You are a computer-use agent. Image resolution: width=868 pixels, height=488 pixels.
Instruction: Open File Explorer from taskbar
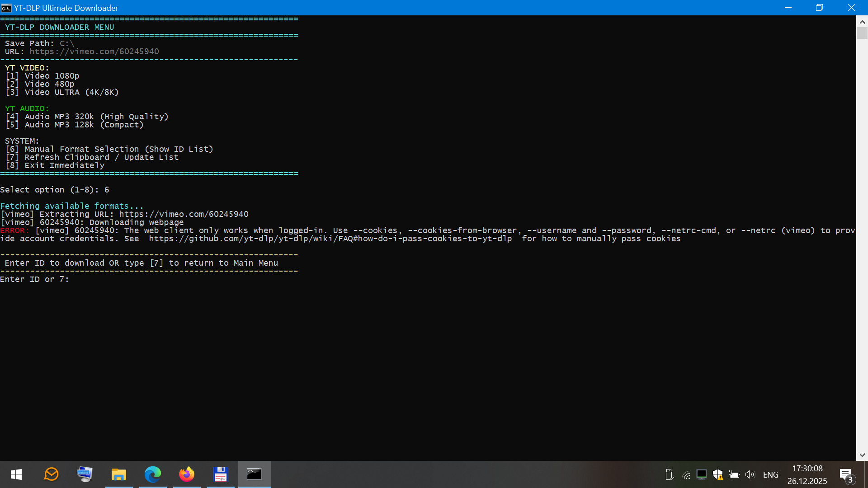(x=119, y=474)
